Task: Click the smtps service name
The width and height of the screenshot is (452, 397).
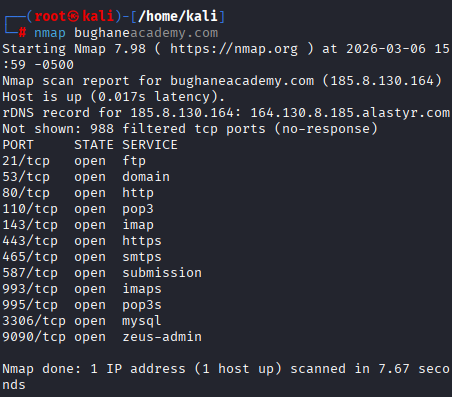Action: click(142, 257)
